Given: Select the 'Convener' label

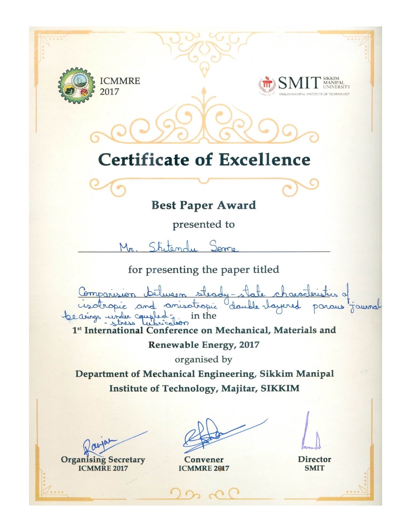Looking at the screenshot, I should pyautogui.click(x=204, y=459).
